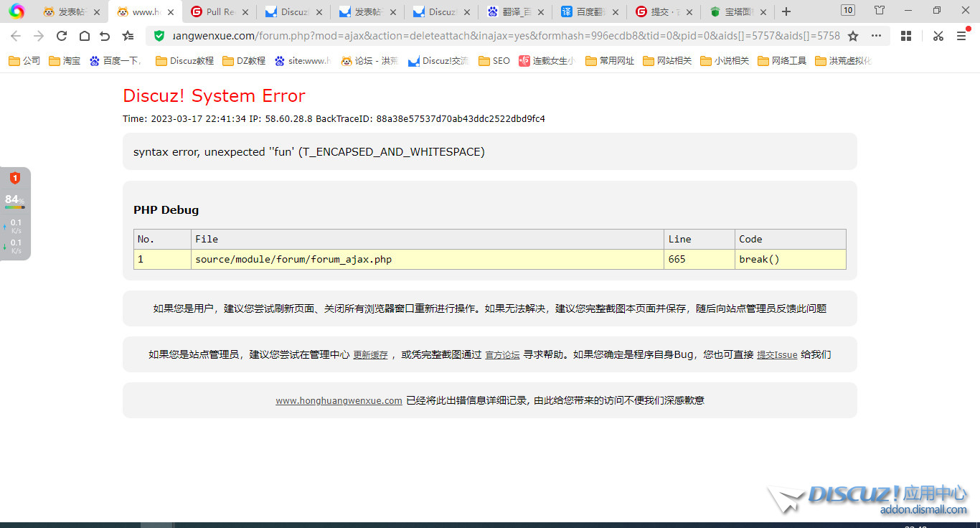Open the 提交Issue link
The width and height of the screenshot is (980, 528).
tap(777, 354)
